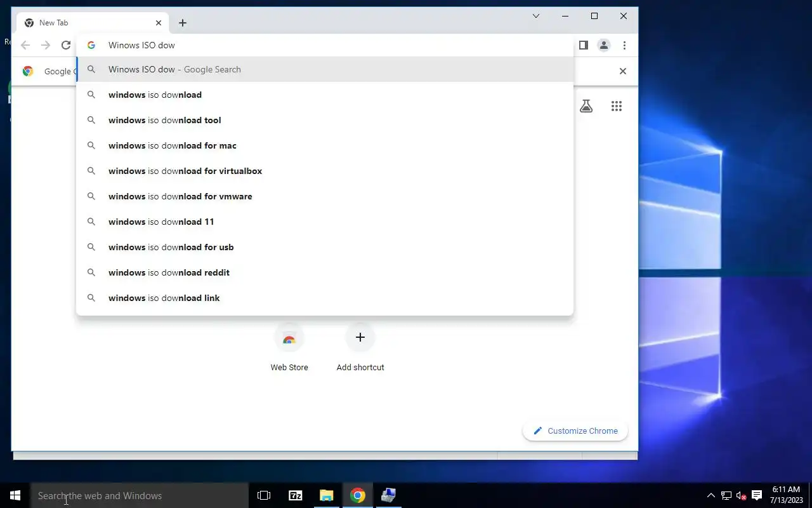Screen dimensions: 812x508
Task: Open the Web Store shortcut
Action: click(289, 346)
